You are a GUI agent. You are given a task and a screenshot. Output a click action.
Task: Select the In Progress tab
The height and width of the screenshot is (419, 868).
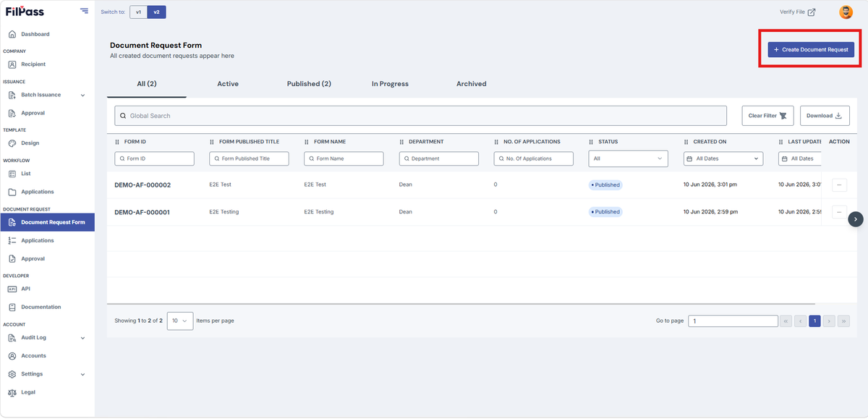point(390,84)
